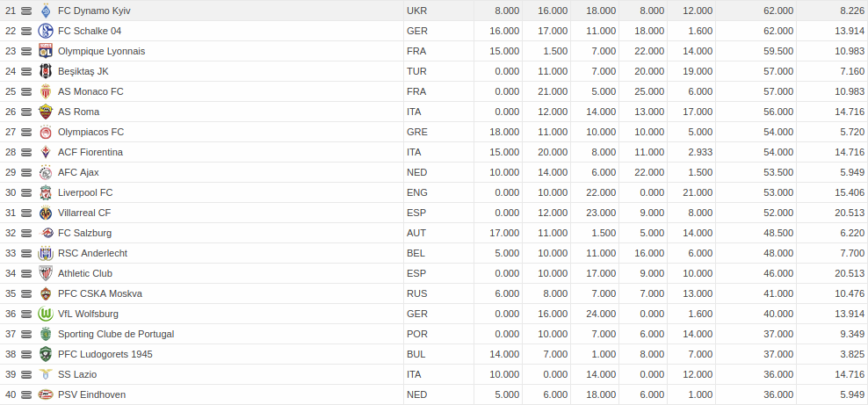Open the RSC Anderlecht club page

click(x=92, y=253)
